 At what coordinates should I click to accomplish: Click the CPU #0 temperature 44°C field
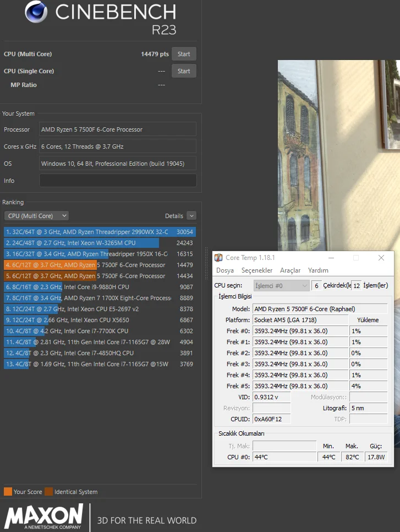pyautogui.click(x=284, y=457)
